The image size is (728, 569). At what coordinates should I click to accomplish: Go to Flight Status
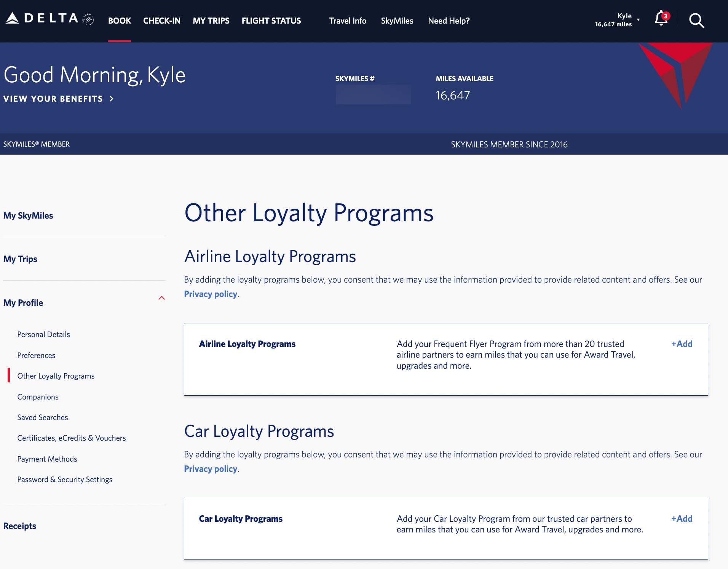point(271,21)
